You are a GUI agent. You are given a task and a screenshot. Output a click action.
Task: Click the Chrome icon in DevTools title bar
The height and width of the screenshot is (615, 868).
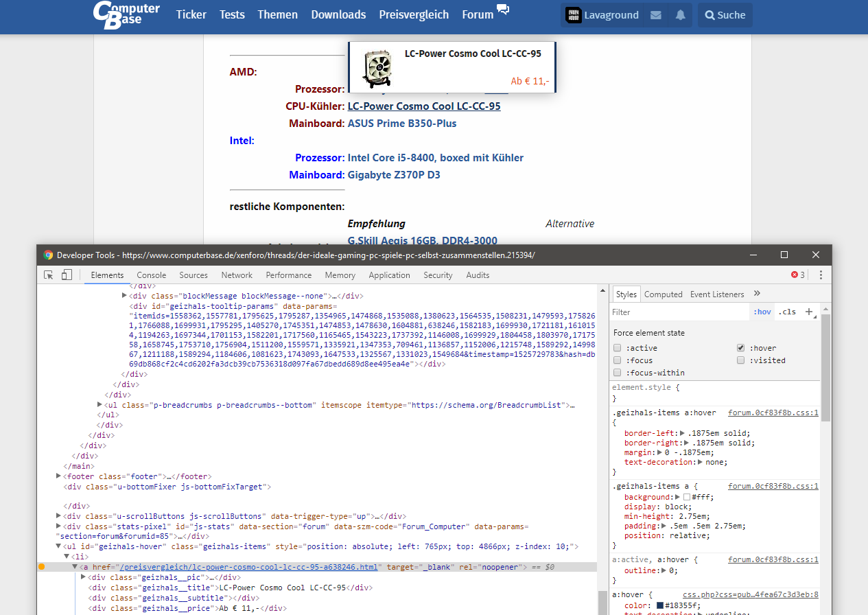pyautogui.click(x=48, y=255)
